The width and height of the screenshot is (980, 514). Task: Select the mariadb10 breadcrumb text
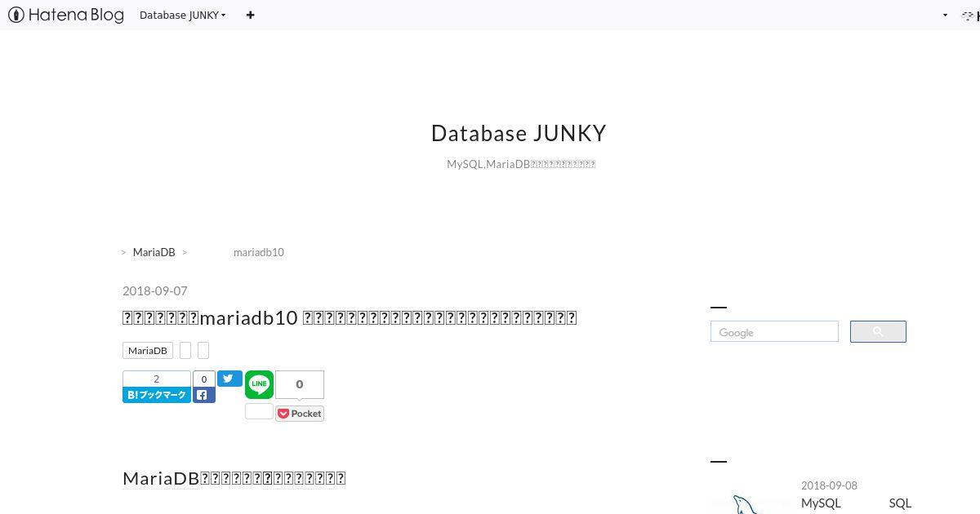coord(258,252)
